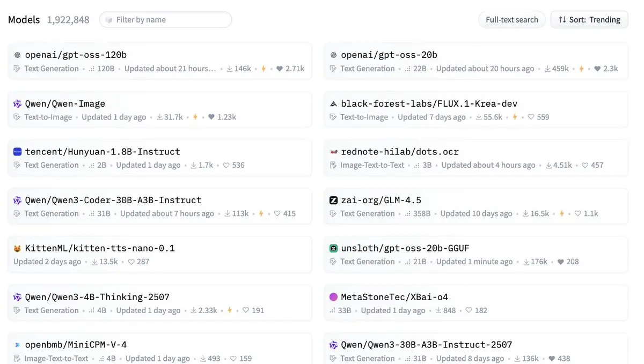Click the OpenAI logo beside gpt-oss-20b
This screenshot has width=644, height=364.
pyautogui.click(x=333, y=55)
